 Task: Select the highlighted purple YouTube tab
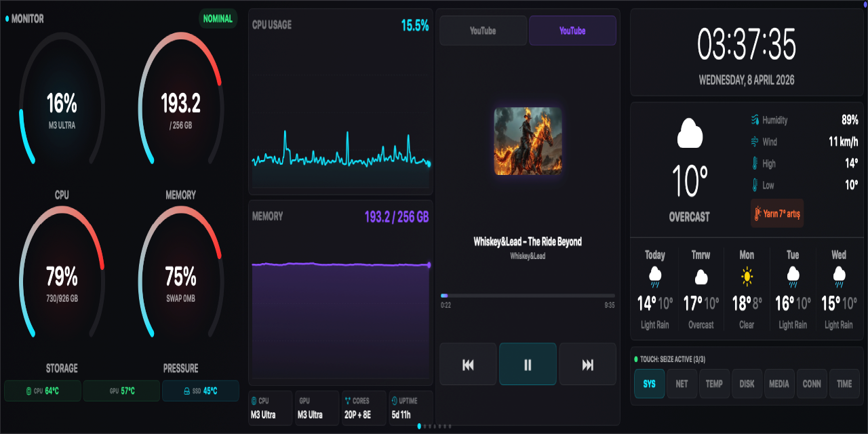[x=572, y=31]
